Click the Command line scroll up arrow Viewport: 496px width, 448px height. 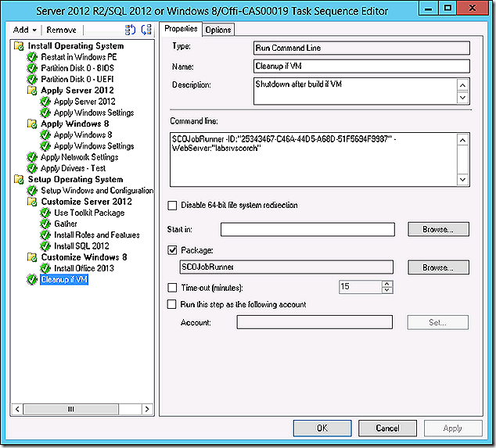pyautogui.click(x=462, y=140)
